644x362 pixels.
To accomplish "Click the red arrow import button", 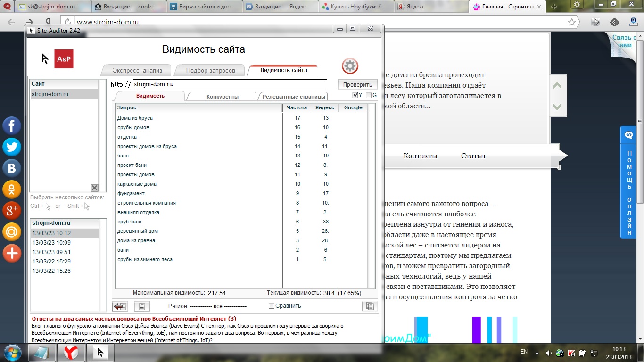I will 120,306.
